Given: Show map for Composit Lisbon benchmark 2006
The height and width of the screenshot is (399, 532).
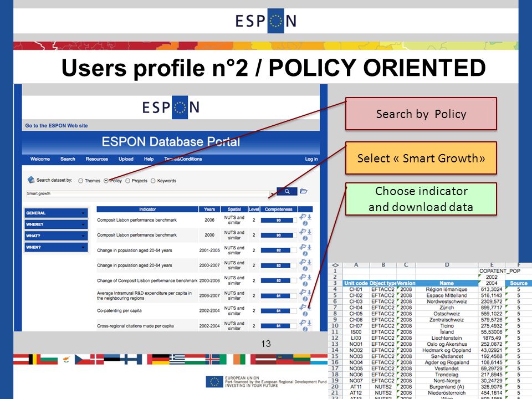Looking at the screenshot, I should (x=303, y=217).
